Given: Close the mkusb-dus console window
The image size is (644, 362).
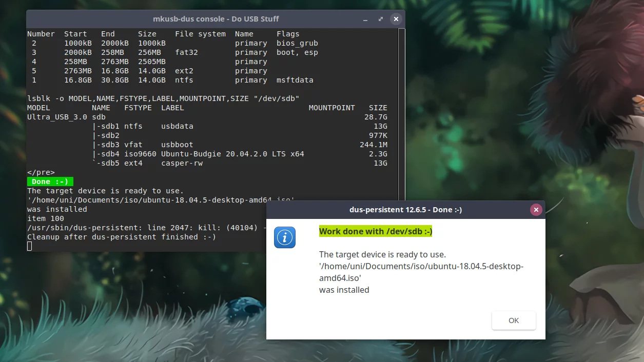Looking at the screenshot, I should (396, 18).
